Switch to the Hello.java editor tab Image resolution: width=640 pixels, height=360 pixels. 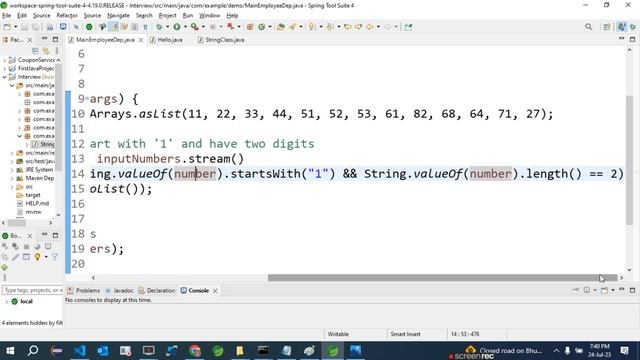tap(166, 40)
